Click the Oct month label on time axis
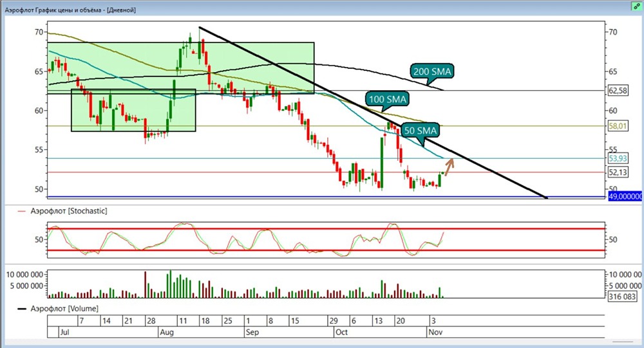This screenshot has height=348, width=644. pos(342,332)
